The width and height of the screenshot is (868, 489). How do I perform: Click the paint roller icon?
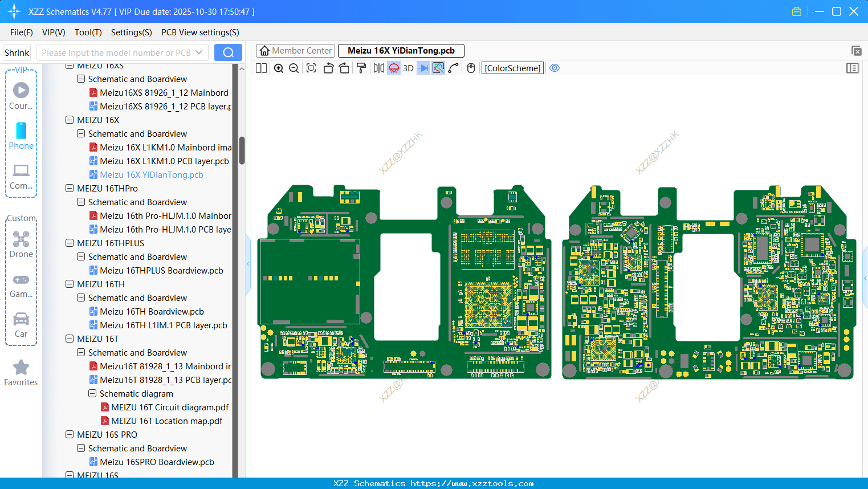361,68
